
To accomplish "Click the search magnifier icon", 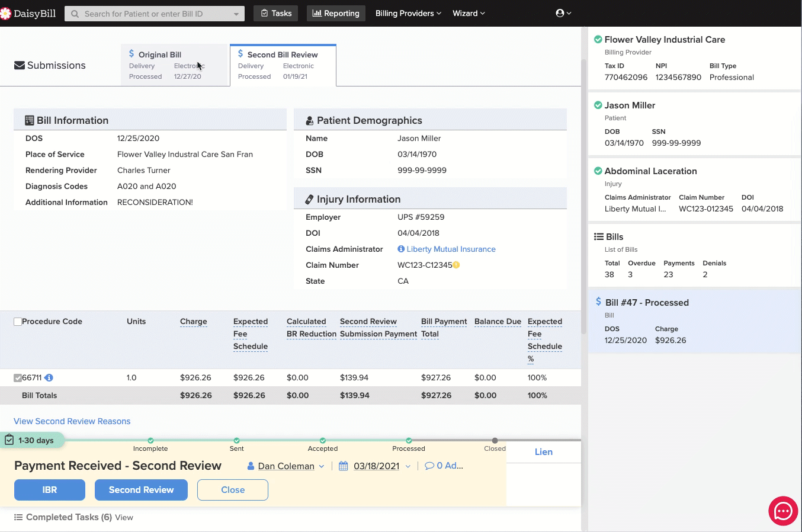I will (x=75, y=14).
